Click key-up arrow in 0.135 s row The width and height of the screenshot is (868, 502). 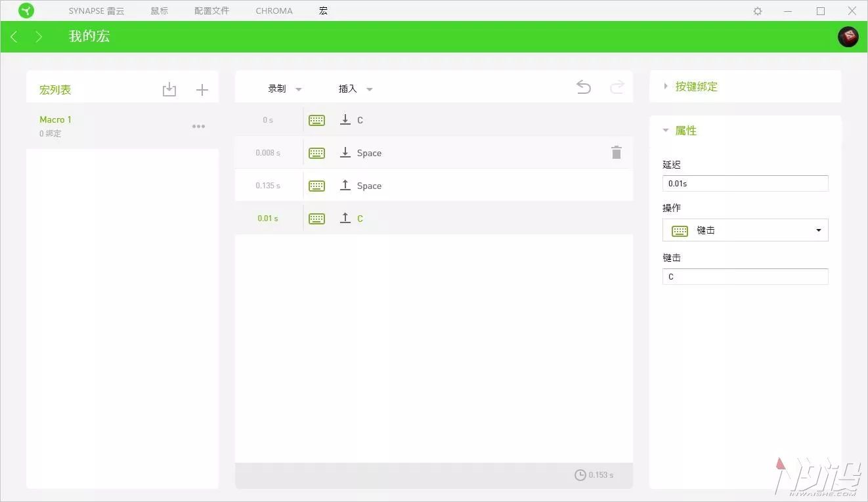[x=345, y=186]
